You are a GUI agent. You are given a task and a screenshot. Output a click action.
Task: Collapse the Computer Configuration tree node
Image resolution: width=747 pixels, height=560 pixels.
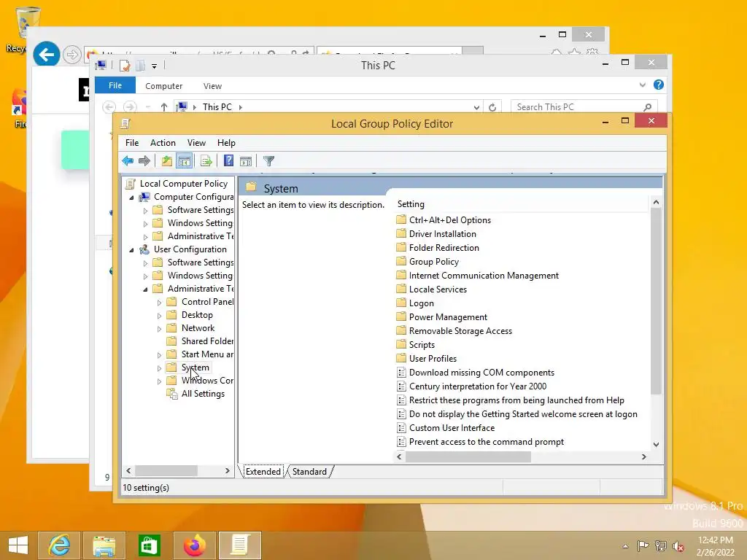click(132, 197)
